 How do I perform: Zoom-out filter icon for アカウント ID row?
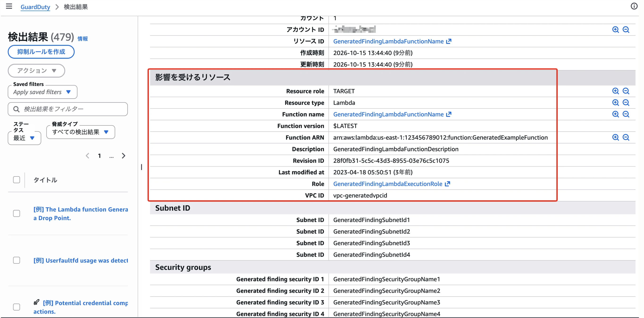pos(626,29)
